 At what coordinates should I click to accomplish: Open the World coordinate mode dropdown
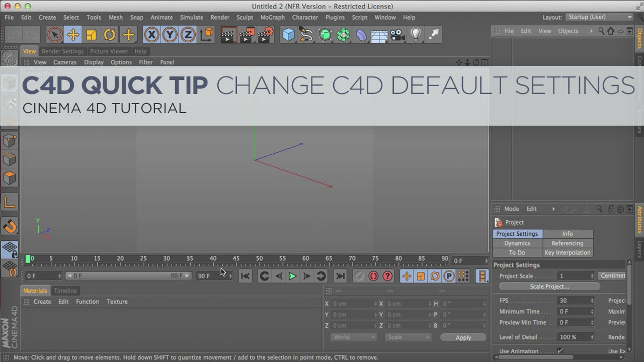[x=354, y=337]
